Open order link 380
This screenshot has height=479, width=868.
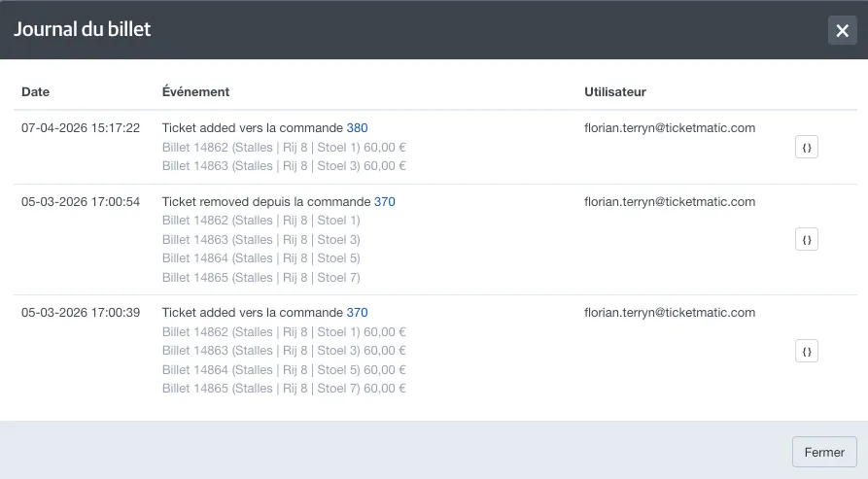357,128
